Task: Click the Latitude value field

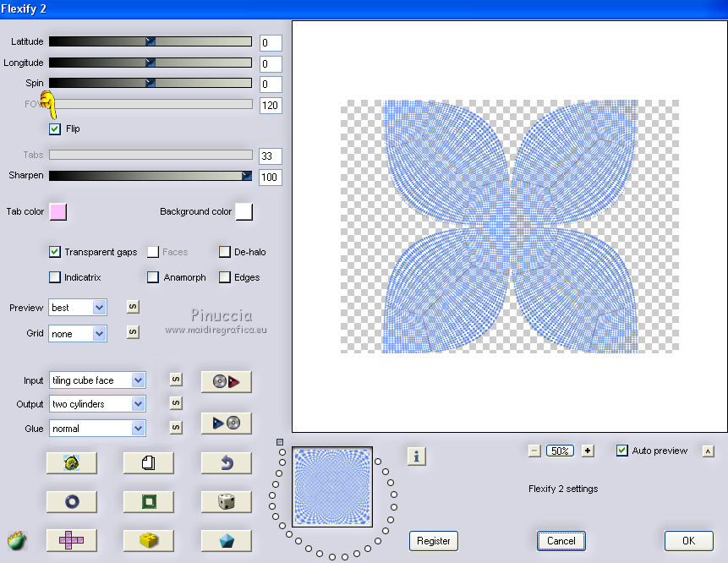Action: pyautogui.click(x=271, y=43)
